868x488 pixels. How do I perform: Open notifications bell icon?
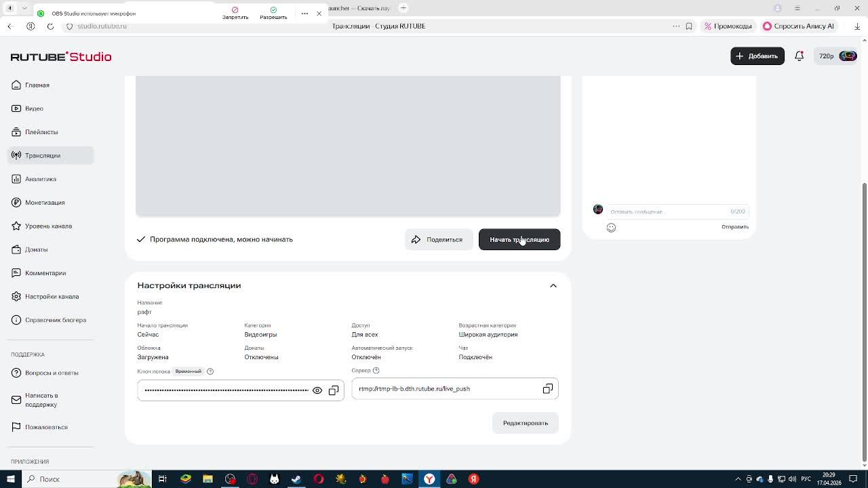coord(800,56)
